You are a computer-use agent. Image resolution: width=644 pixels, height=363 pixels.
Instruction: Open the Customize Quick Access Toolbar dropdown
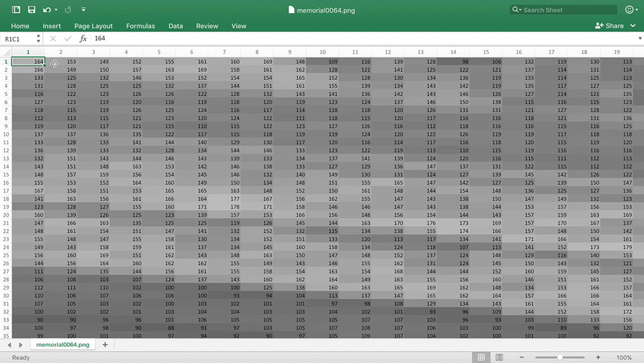tap(85, 10)
